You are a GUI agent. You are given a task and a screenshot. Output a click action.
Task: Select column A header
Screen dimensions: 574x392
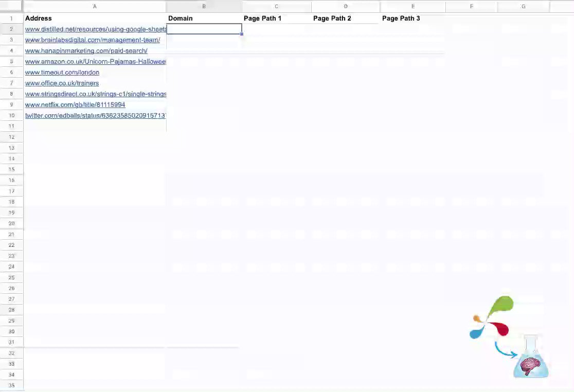tap(95, 6)
